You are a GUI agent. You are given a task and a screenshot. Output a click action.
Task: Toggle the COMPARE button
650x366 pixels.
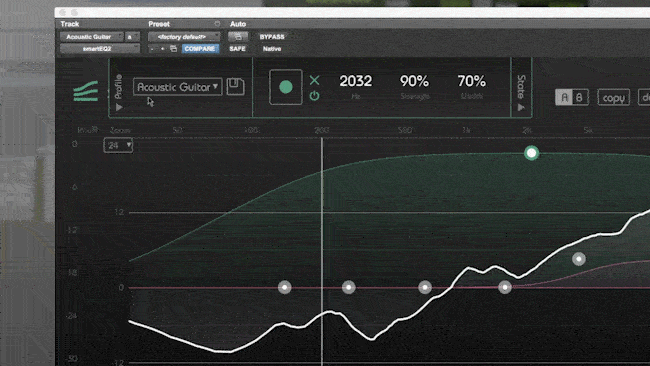tap(200, 49)
